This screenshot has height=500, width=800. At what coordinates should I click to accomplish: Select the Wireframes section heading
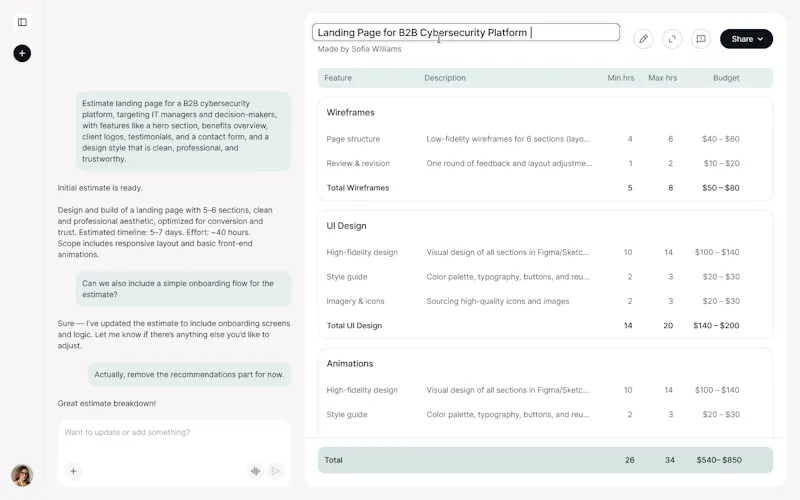pos(351,112)
